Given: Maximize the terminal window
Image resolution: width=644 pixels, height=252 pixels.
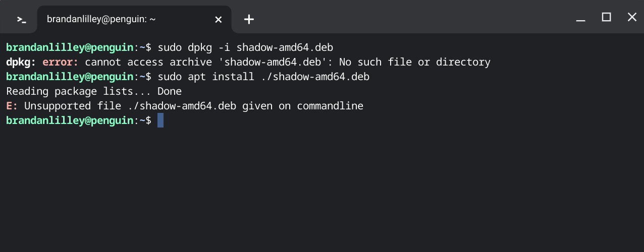Looking at the screenshot, I should 606,17.
